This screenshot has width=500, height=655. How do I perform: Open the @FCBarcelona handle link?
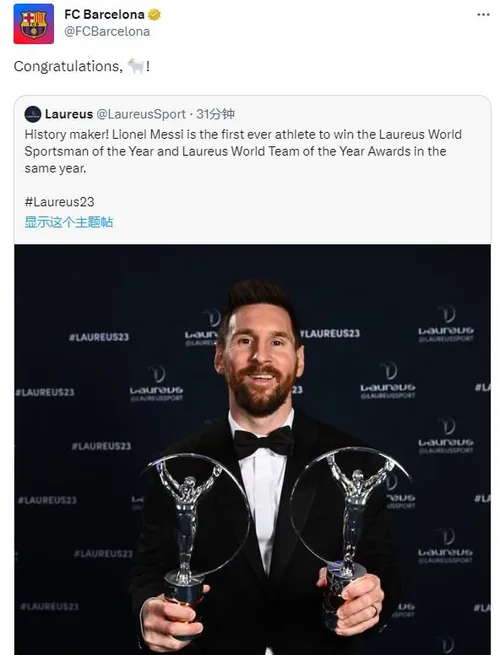tap(107, 32)
